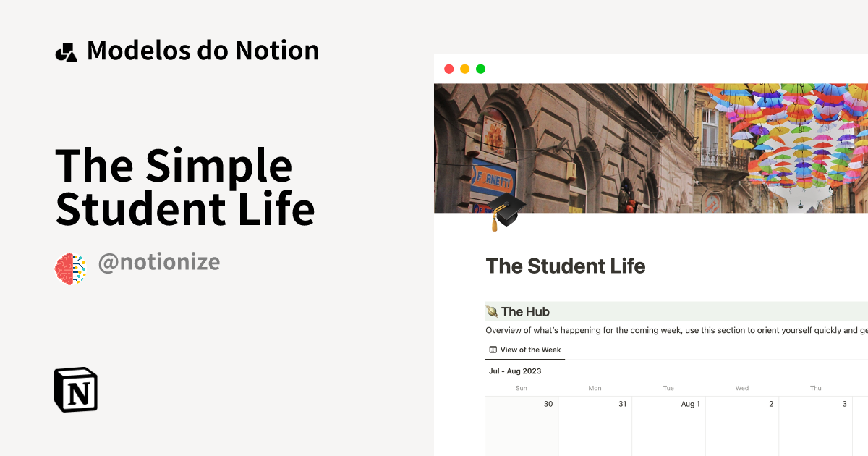Click The Student Life page title

[566, 266]
